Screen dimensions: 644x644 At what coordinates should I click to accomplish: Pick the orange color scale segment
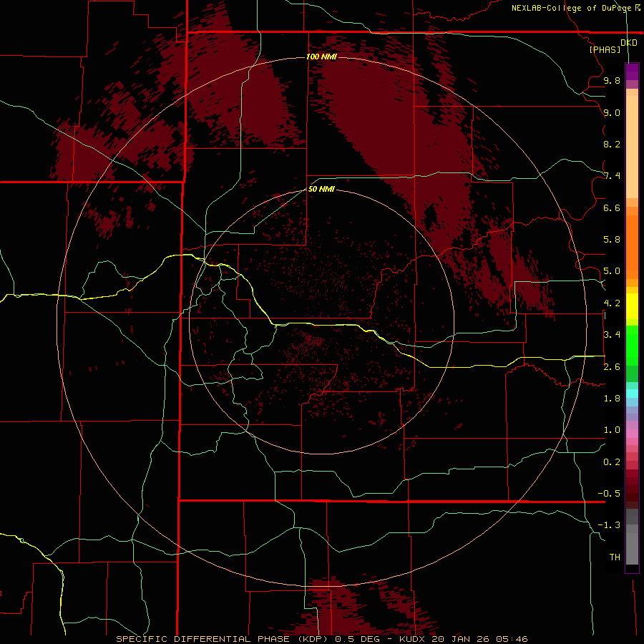coord(632,246)
